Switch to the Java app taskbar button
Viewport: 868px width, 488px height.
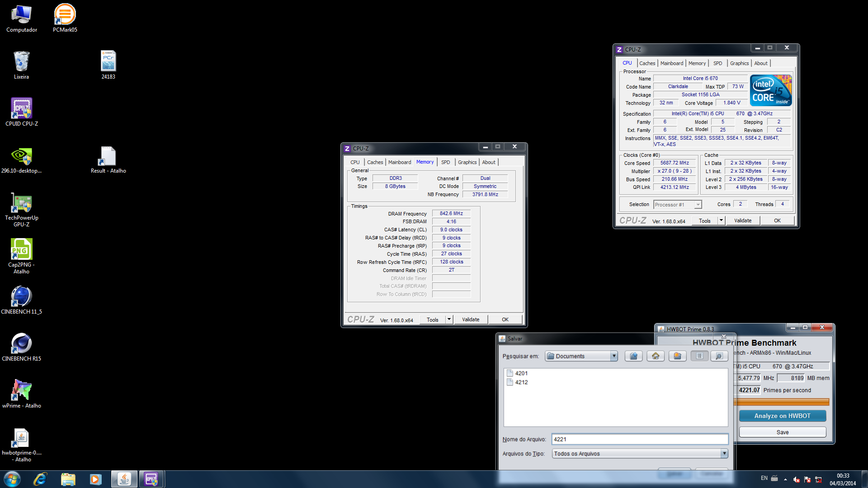[124, 479]
